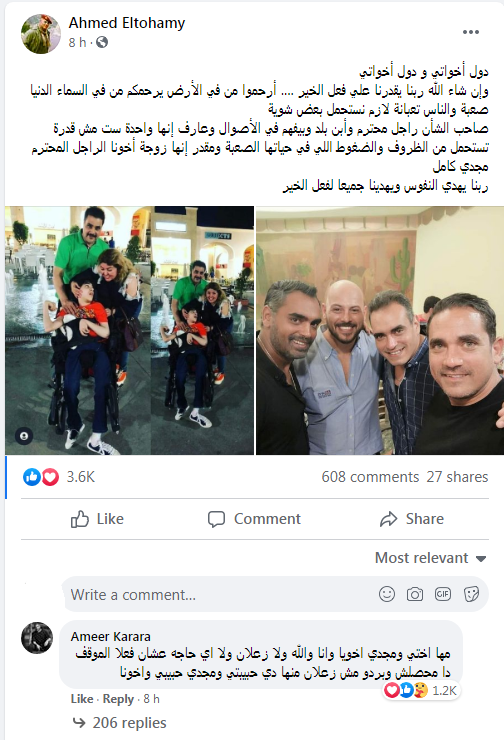Click the red heart reaction icon under post

[x=50, y=477]
